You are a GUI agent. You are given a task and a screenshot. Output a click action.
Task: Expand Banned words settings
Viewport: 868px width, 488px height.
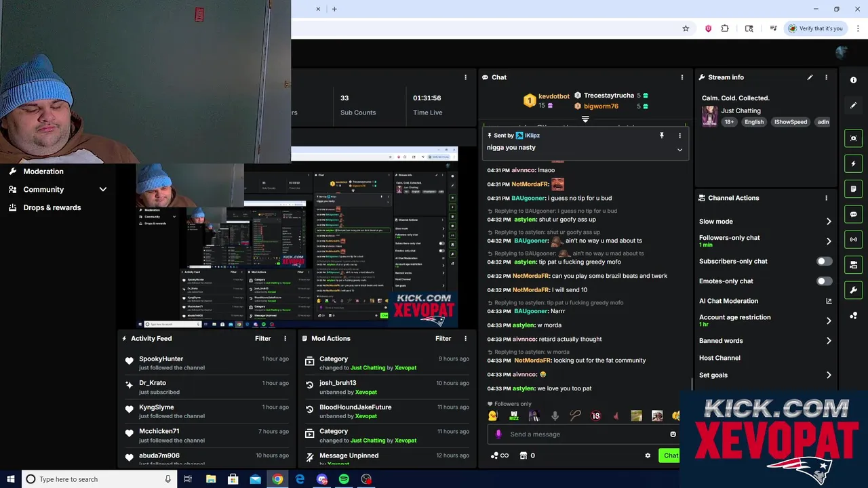(x=828, y=341)
